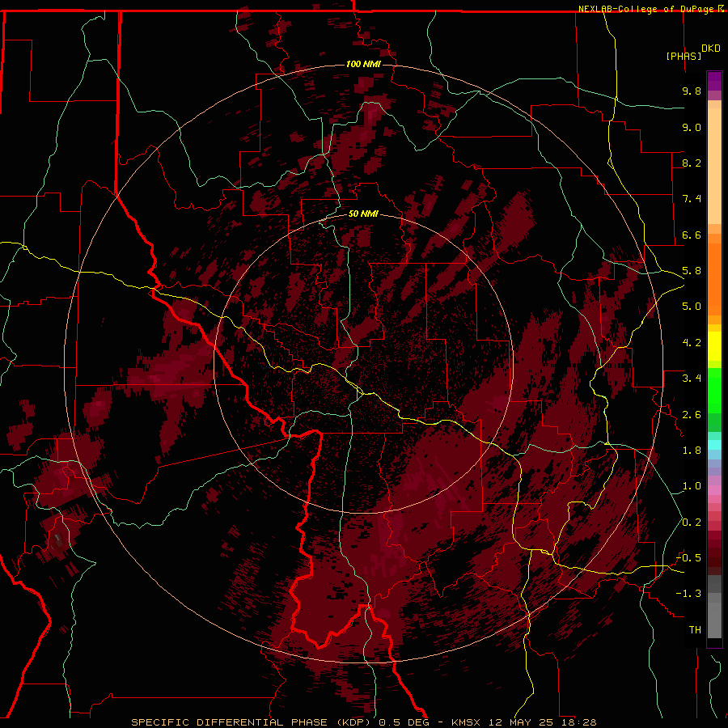
Task: Select the 8.2 scale value
Action: tap(692, 163)
